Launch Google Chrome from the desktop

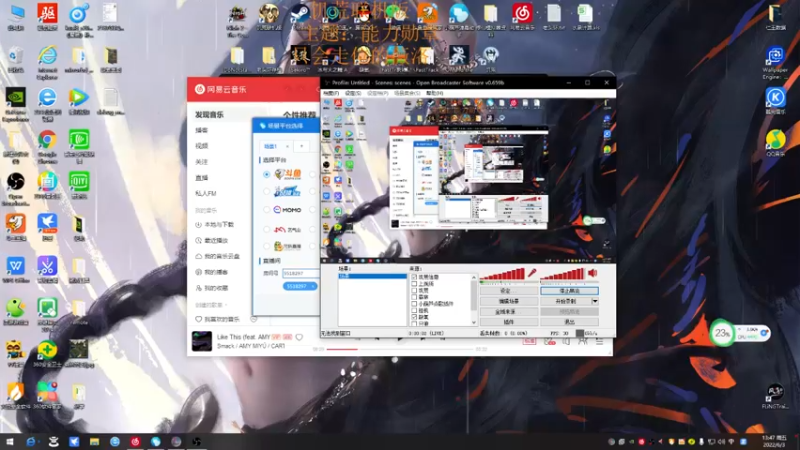(47, 144)
